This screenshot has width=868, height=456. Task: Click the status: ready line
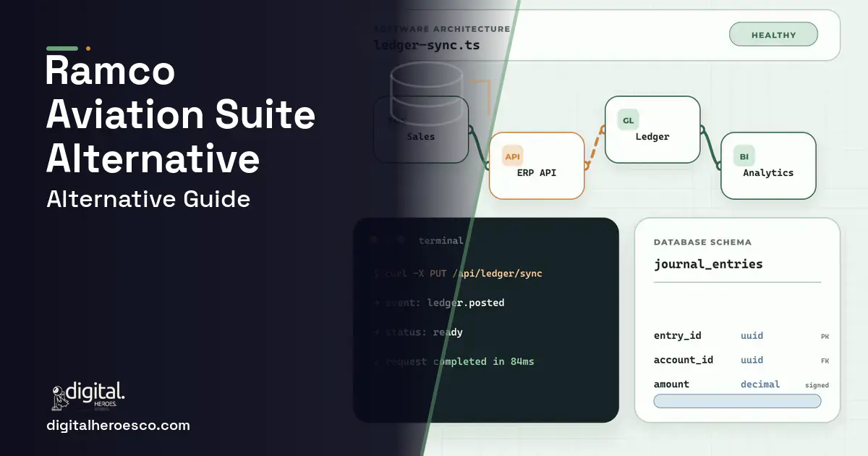[417, 332]
